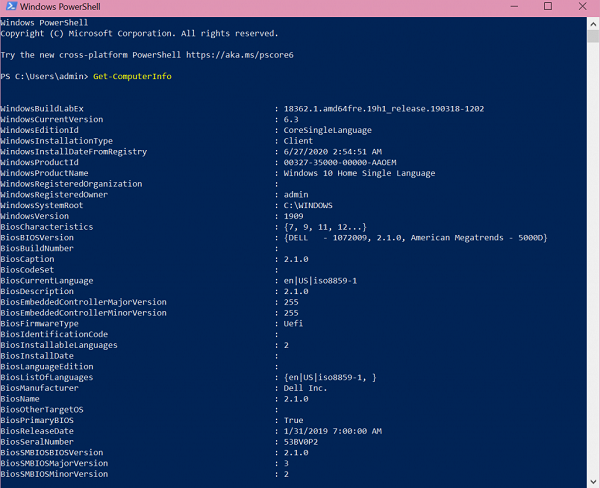Click the PowerShell icon in title bar
Screen dimensions: 600x488
(10, 8)
